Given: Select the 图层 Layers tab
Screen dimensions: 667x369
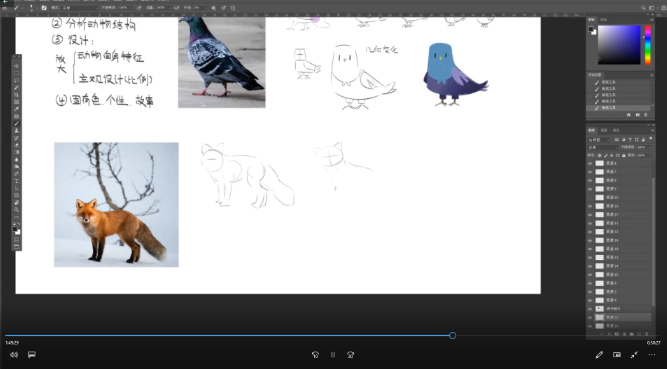Looking at the screenshot, I should click(592, 130).
